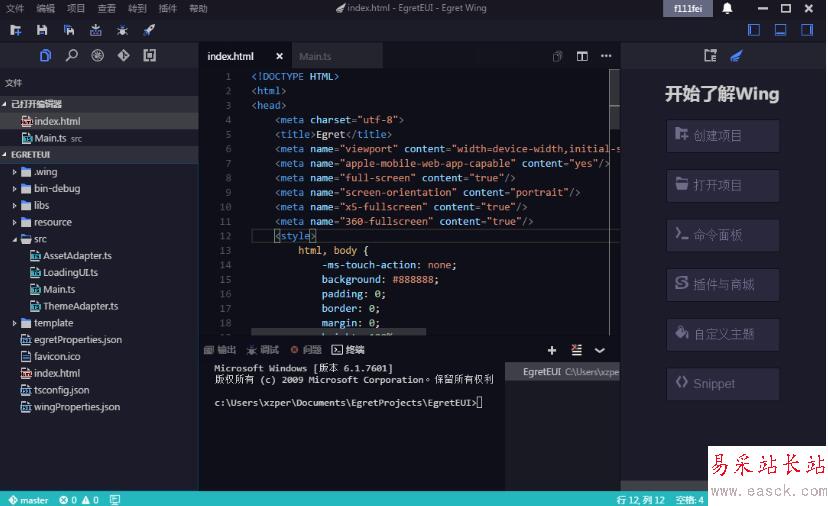Click the build project toolbar icon
The width and height of the screenshot is (828, 506).
click(x=96, y=30)
